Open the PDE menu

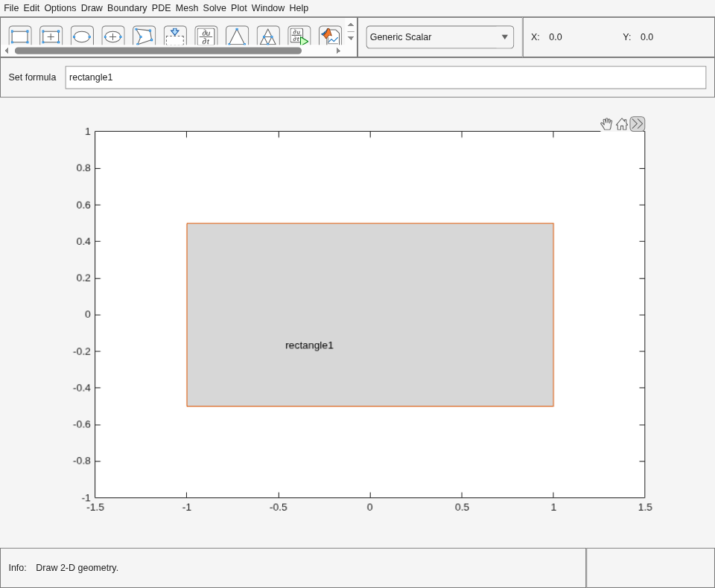pos(162,8)
